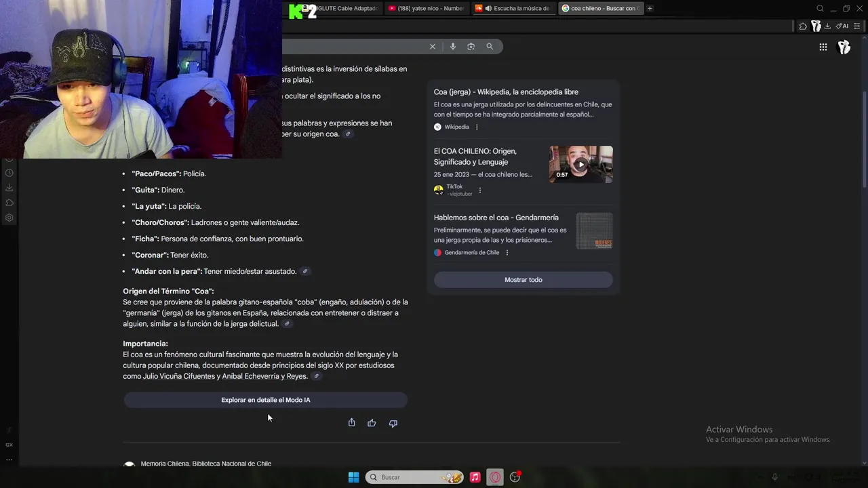Open settings gear in Opera sidebar
The height and width of the screenshot is (488, 868).
pos(9,218)
